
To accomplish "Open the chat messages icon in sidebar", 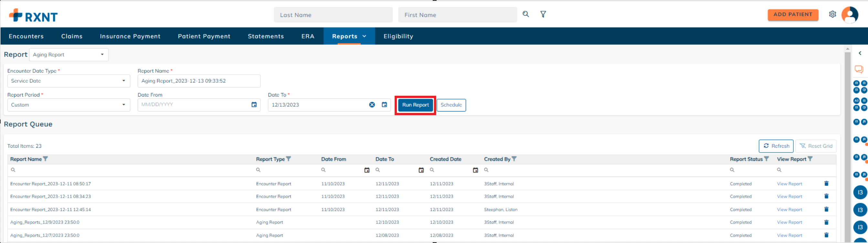I will pyautogui.click(x=859, y=69).
